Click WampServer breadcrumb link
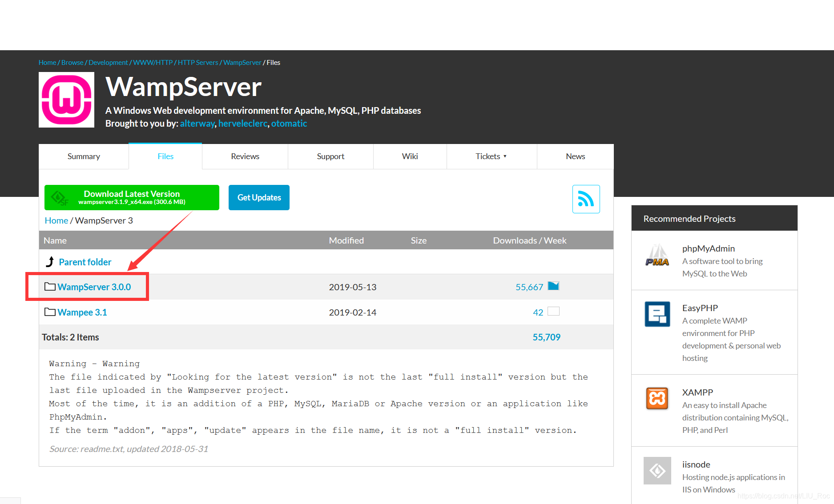 (242, 63)
